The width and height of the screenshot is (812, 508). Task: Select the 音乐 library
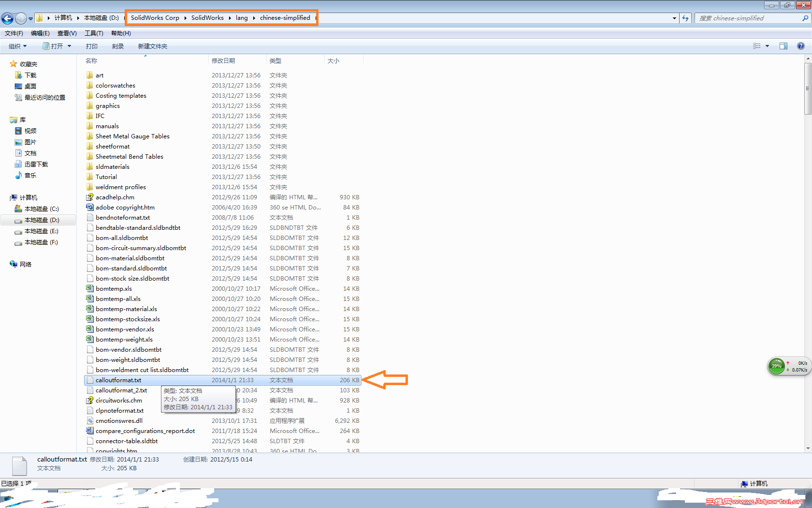(30, 176)
